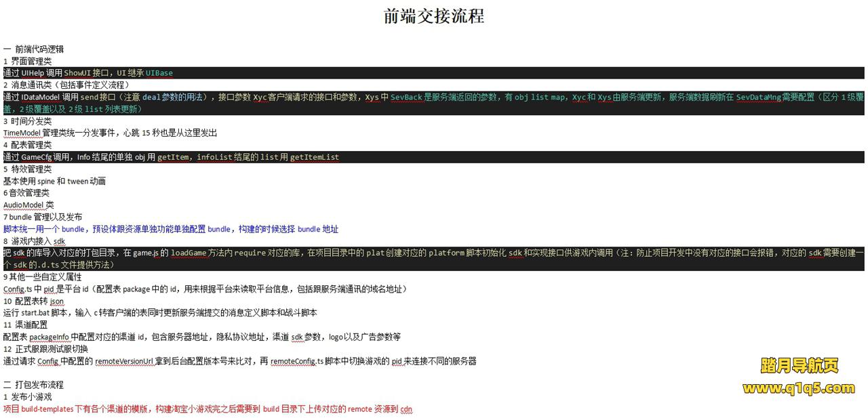Click the 5 特效管理类 heading
The image size is (868, 418).
[28, 169]
